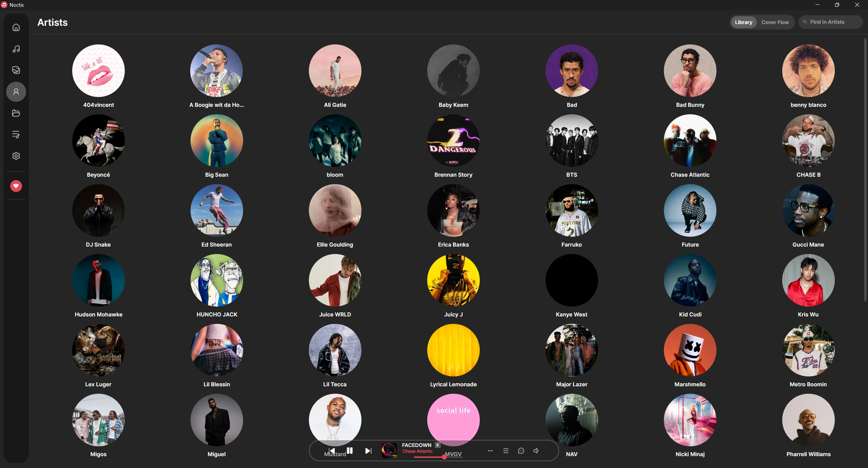Viewport: 868px width, 468px height.
Task: Click the 'Future' artist name
Action: pos(690,245)
